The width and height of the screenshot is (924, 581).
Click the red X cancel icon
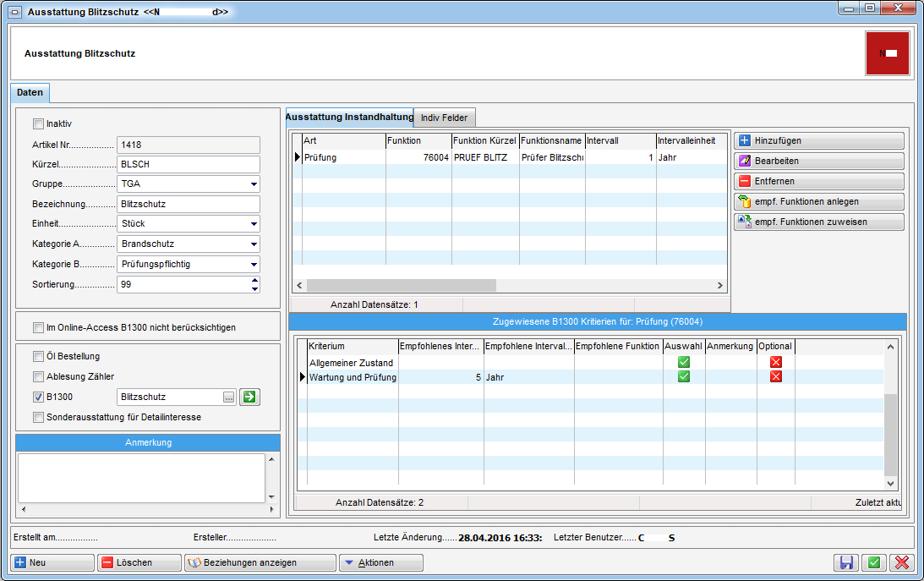pos(901,563)
